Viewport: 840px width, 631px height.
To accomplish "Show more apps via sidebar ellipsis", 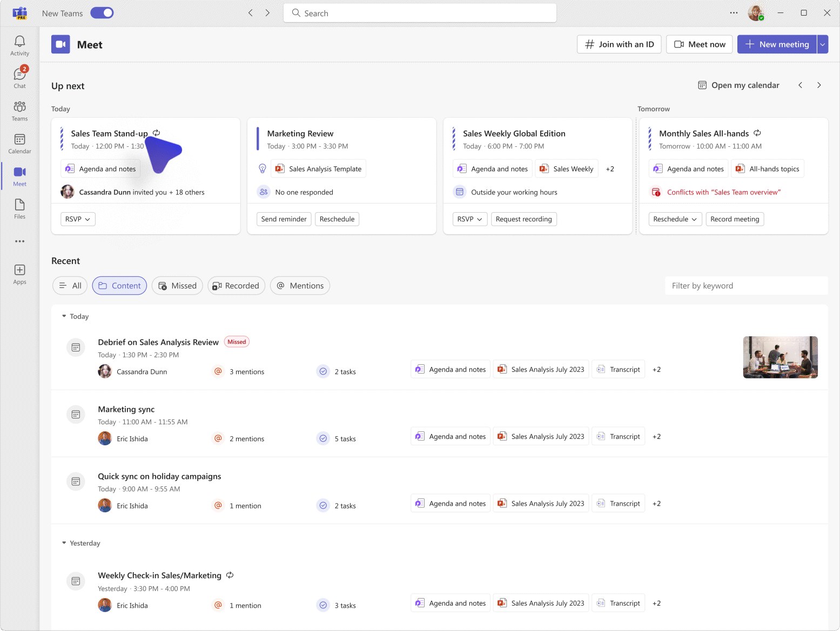I will 19,241.
